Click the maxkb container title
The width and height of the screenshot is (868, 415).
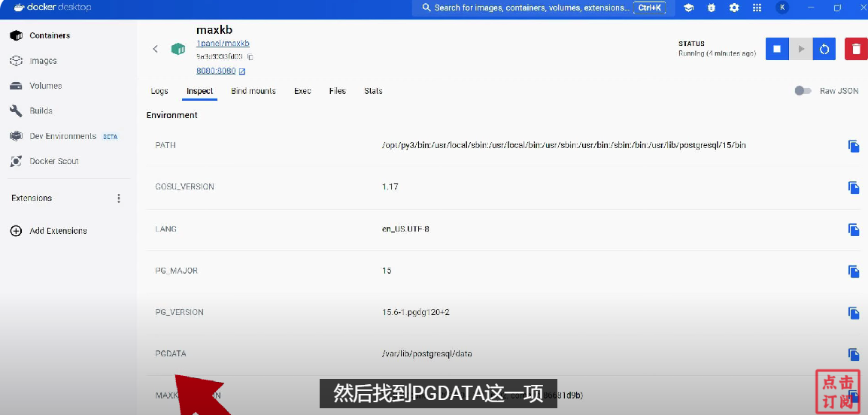coord(214,30)
